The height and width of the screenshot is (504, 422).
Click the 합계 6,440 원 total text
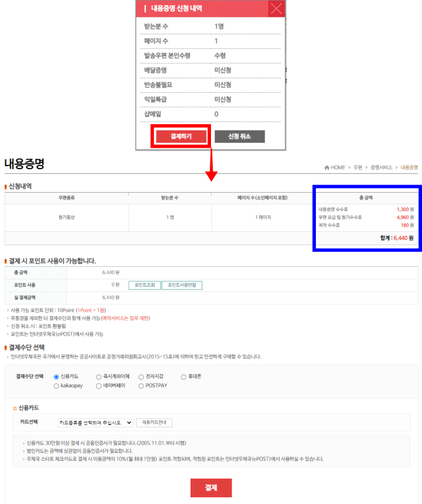(x=397, y=238)
